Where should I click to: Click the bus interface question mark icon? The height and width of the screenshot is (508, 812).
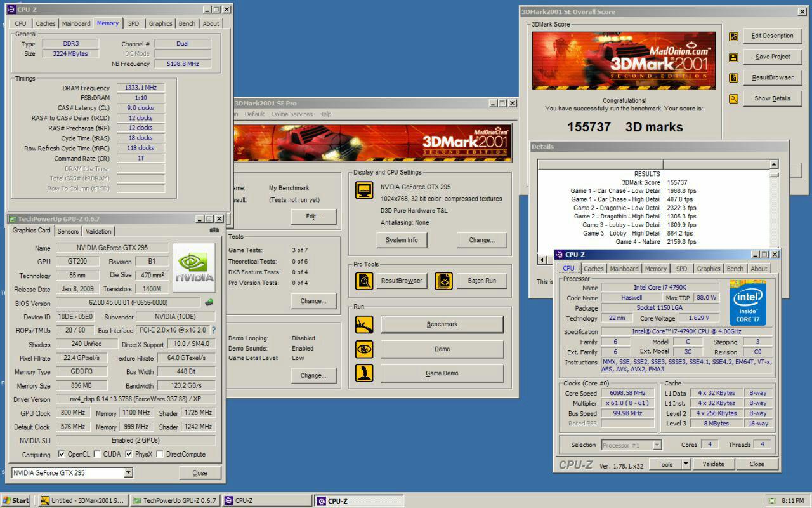pos(213,330)
